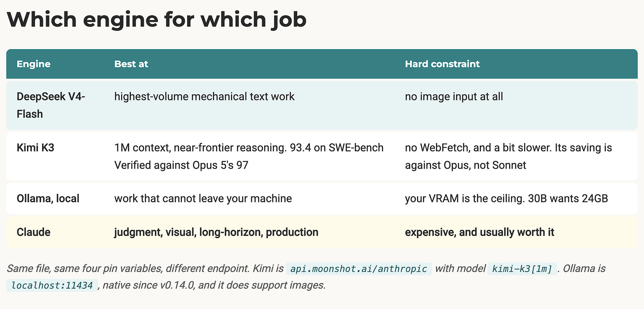Click the 'no WebFetch, and a bit slower' cell

pyautogui.click(x=509, y=156)
